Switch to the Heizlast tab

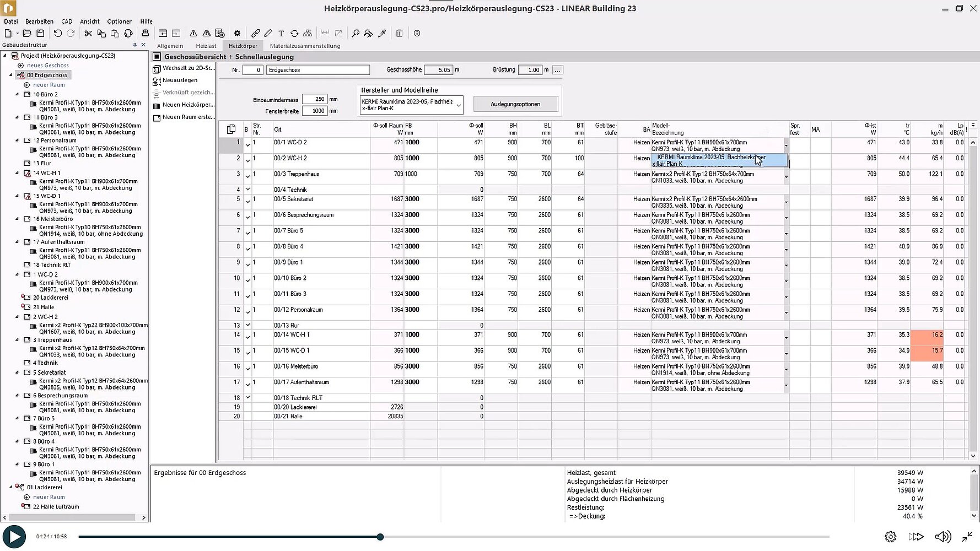(206, 46)
